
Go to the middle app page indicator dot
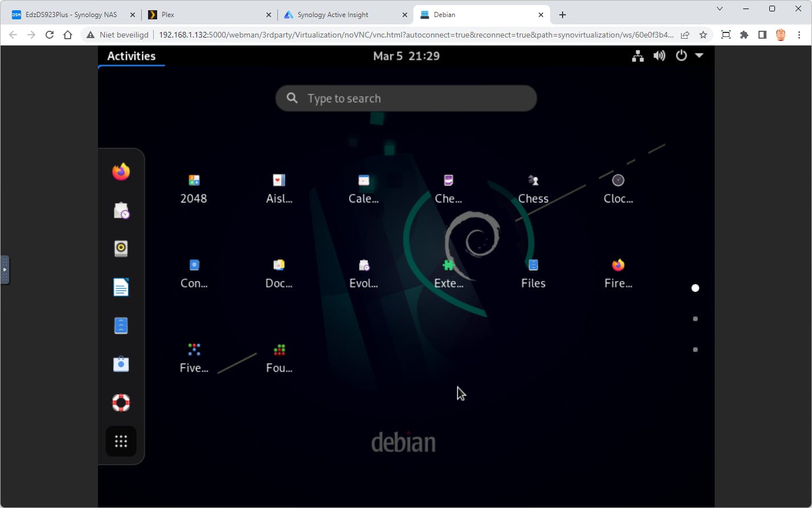click(x=695, y=319)
